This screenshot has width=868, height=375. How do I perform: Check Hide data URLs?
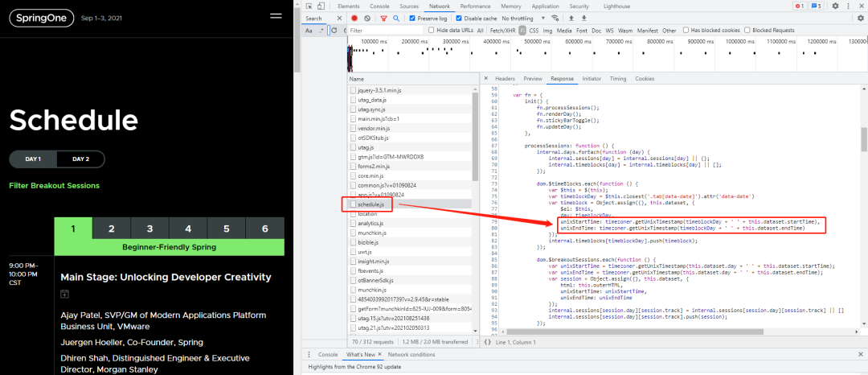432,31
